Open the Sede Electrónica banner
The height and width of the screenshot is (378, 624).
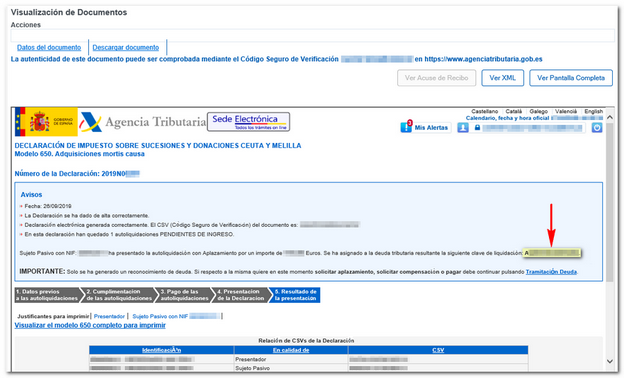[248, 122]
